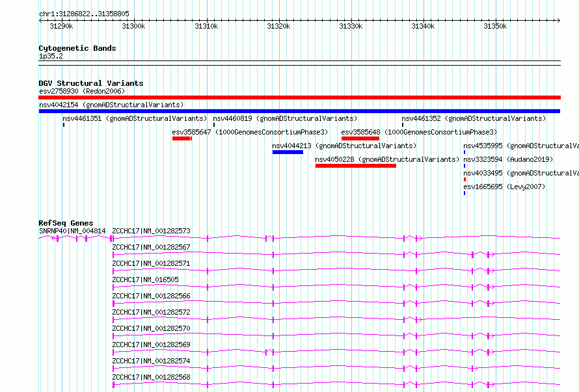579x392 pixels.
Task: Click the black tick marker under nsv4461352
Action: (x=403, y=125)
